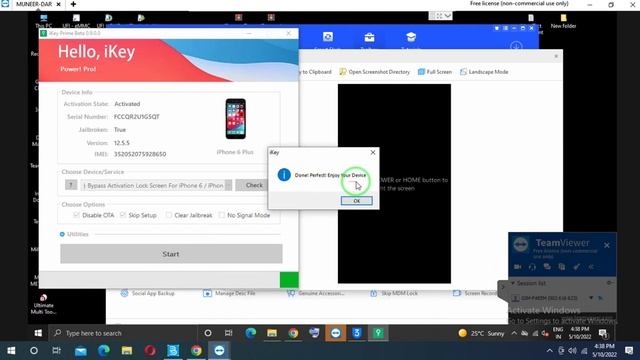The height and width of the screenshot is (360, 640).
Task: Click Full Screen in the screenshot toolbar
Action: coord(435,72)
